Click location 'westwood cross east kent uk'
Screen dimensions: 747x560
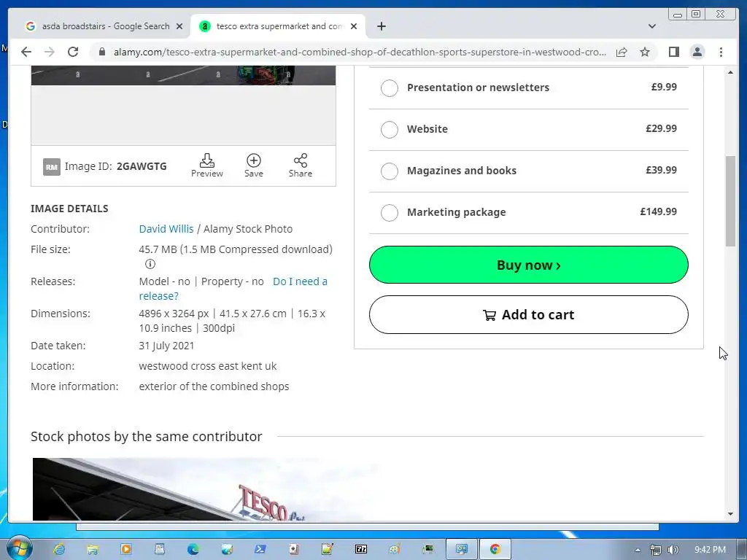208,366
